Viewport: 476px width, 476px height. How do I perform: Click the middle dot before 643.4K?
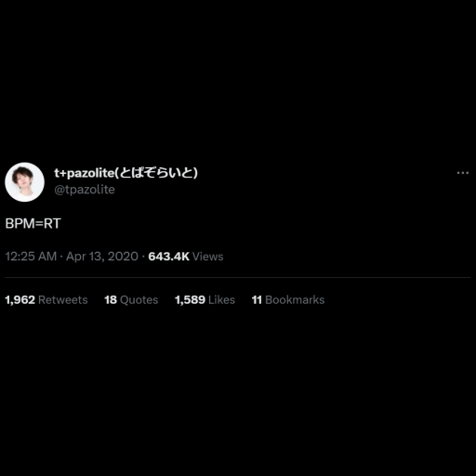tap(143, 257)
